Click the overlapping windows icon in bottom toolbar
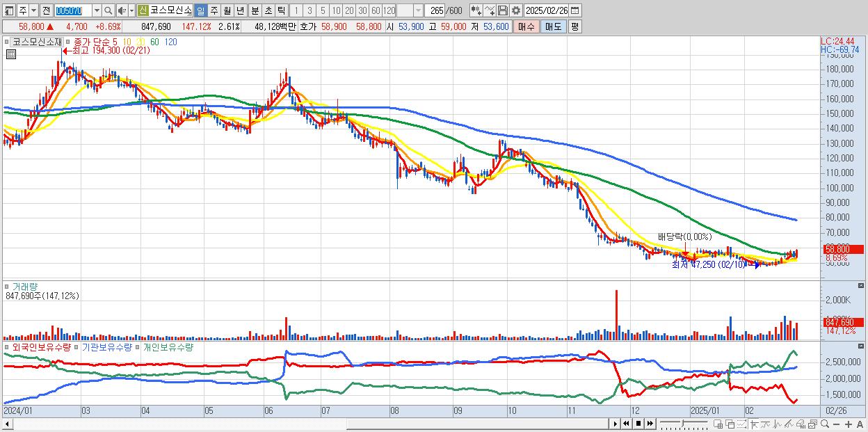The image size is (868, 432). [x=730, y=424]
